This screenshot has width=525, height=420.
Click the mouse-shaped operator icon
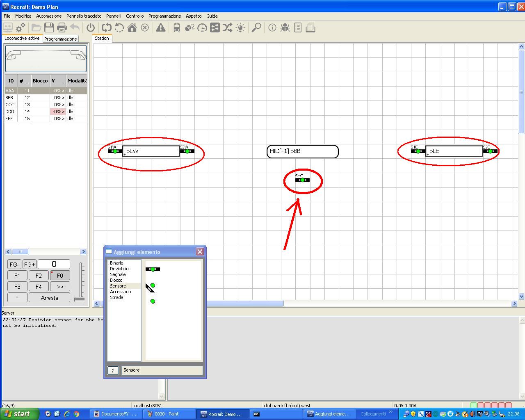[189, 27]
